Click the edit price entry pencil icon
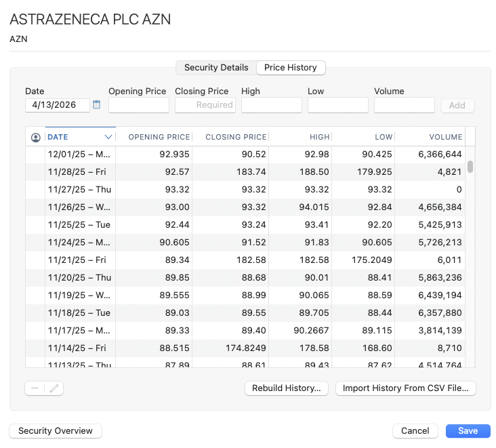 (x=54, y=388)
